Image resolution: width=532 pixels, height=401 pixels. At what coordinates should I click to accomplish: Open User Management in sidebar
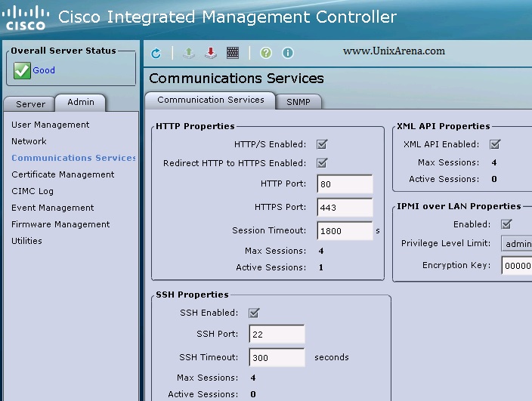pyautogui.click(x=50, y=125)
